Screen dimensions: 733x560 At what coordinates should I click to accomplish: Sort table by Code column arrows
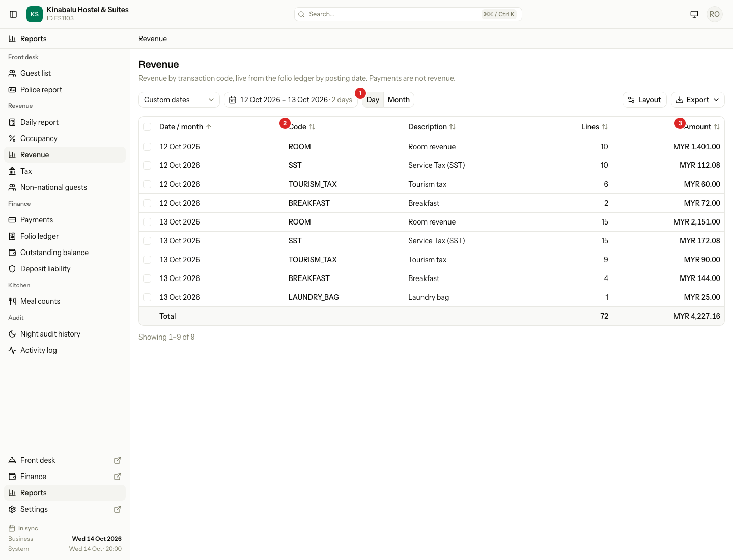coord(312,127)
